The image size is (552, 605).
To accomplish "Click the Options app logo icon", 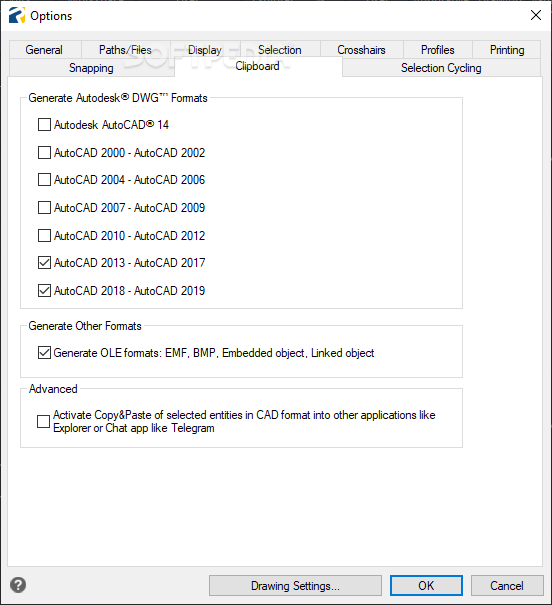I will point(17,15).
